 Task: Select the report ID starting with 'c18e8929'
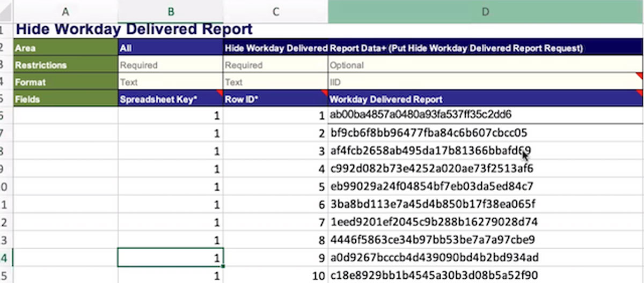486,275
